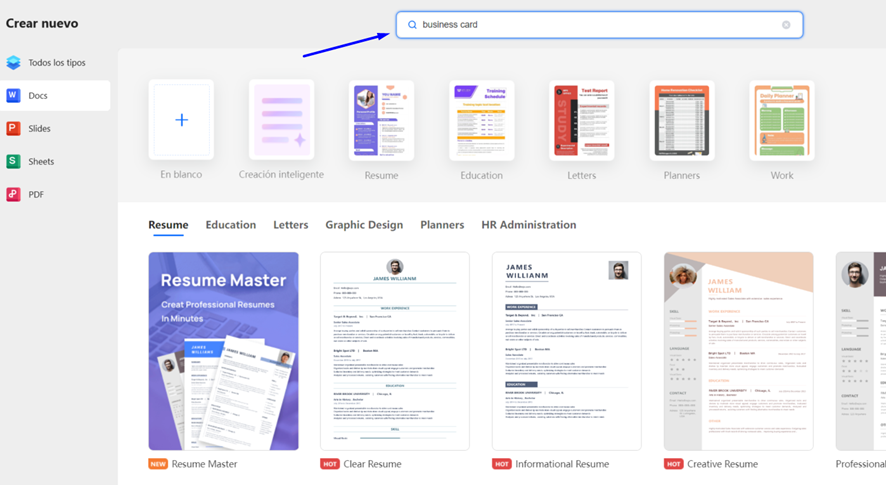Viewport: 886px width, 485px height.
Task: Open the Resume Master template preview
Action: coord(223,351)
